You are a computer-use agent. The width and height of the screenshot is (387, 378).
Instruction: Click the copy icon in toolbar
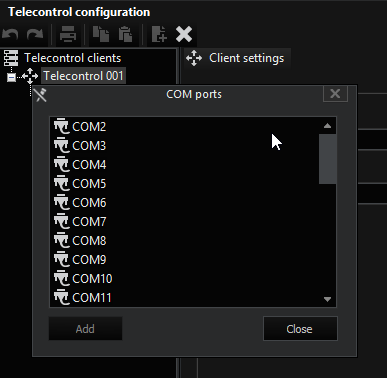click(101, 34)
